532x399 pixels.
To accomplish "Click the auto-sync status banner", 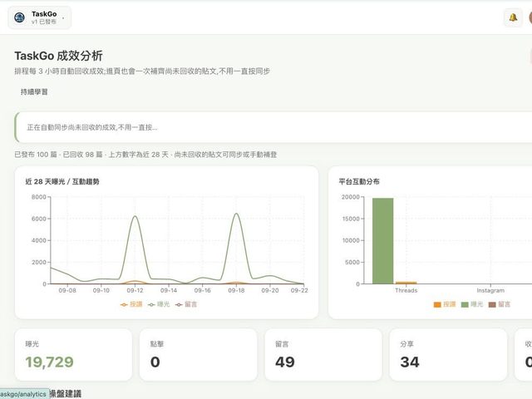I will point(273,127).
